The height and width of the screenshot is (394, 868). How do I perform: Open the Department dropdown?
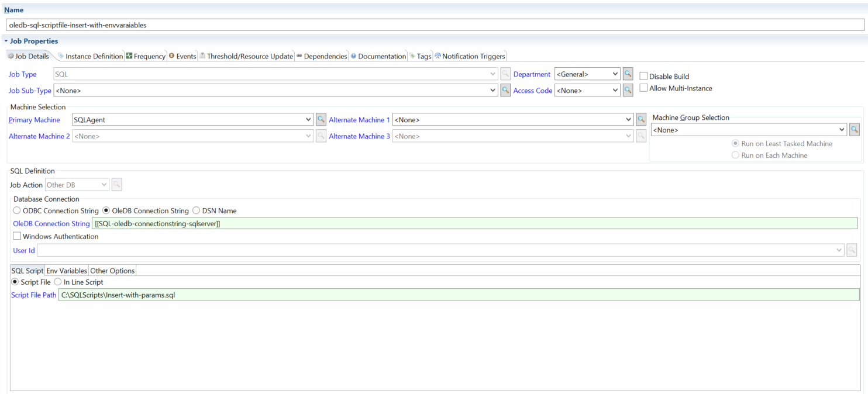click(x=615, y=74)
